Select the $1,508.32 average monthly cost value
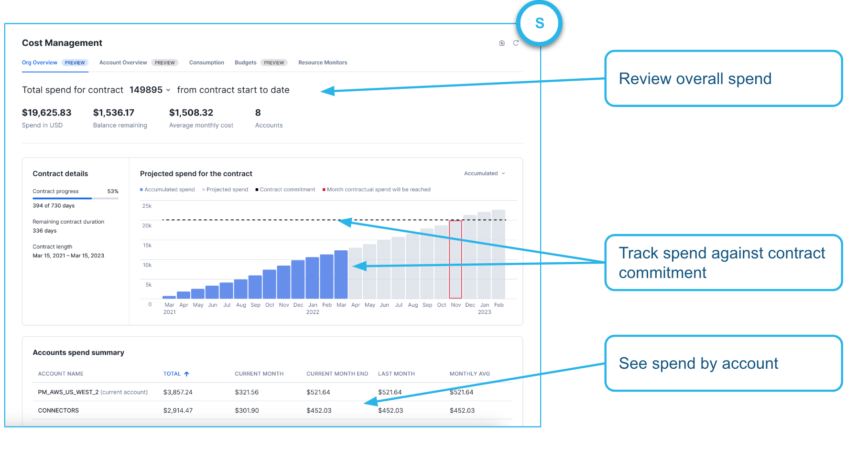Screen dimensions: 868x449 click(x=191, y=113)
